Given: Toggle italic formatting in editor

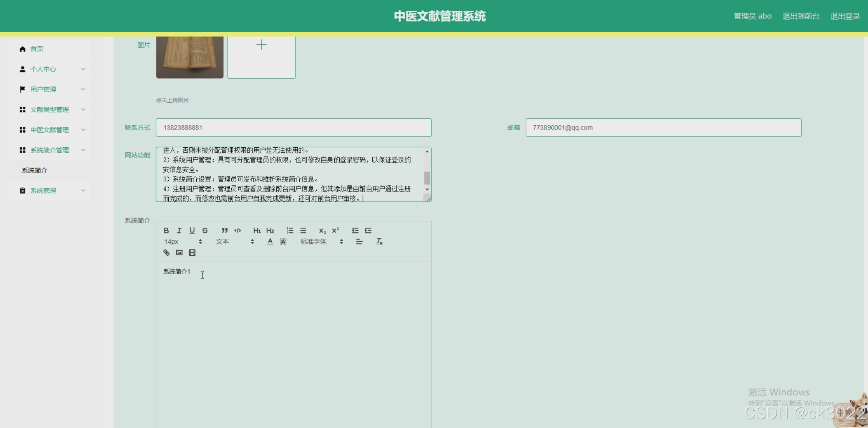Looking at the screenshot, I should tap(179, 230).
